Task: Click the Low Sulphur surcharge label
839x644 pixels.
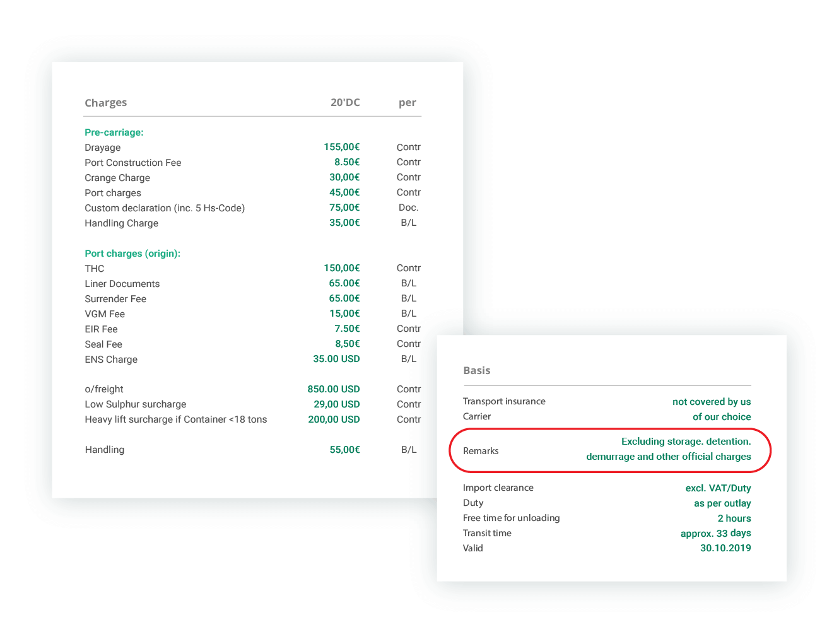Action: point(136,404)
